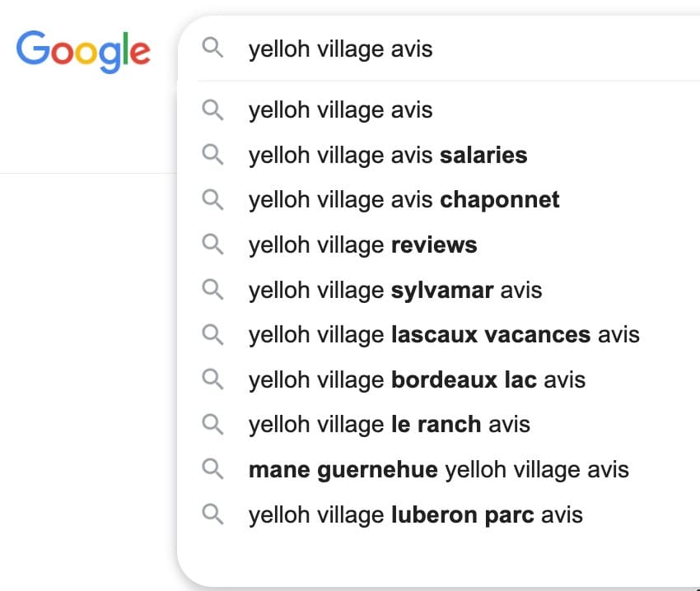Pick 'yelloh village le ranch avis' suggestion

click(389, 425)
